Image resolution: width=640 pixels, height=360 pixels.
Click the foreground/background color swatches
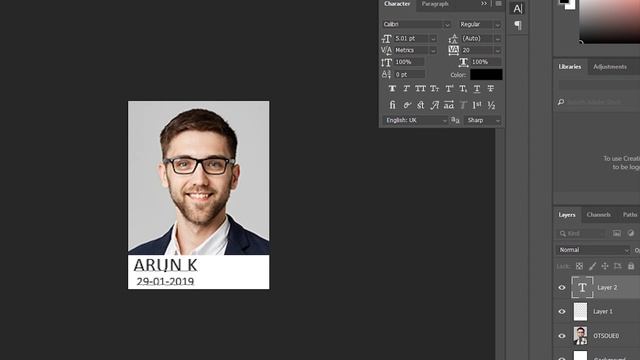click(x=567, y=4)
